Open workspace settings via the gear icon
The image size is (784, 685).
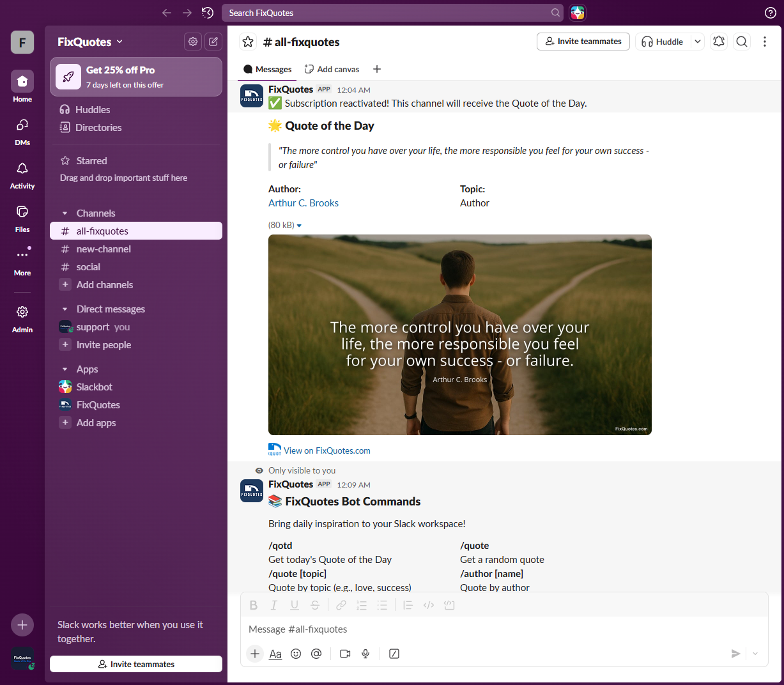192,42
